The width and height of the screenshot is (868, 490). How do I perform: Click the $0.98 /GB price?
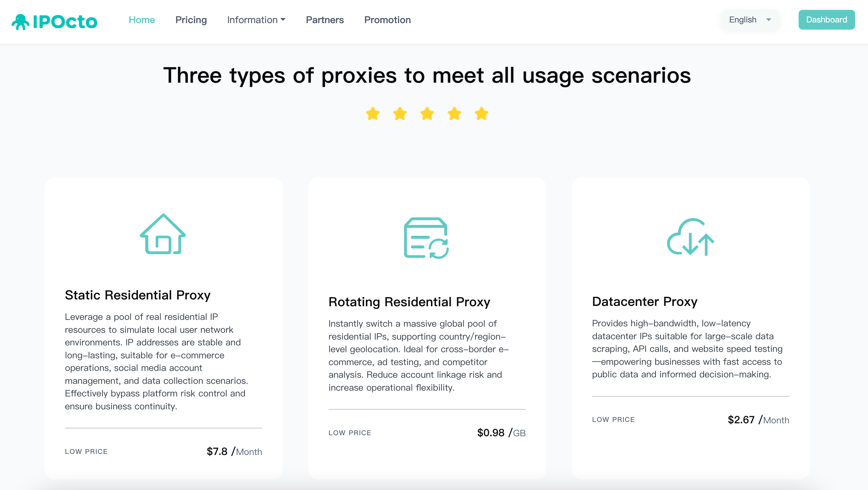[x=501, y=433]
